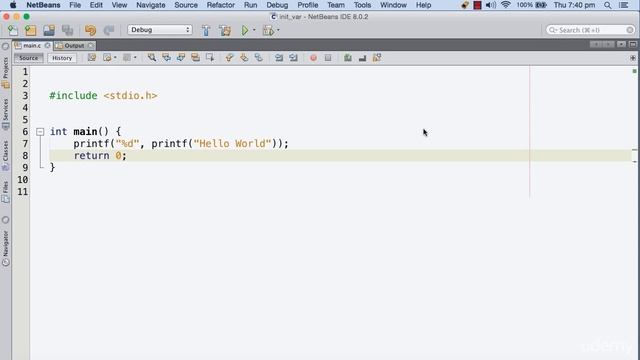The width and height of the screenshot is (640, 360).
Task: Open the Navigator side panel
Action: 5,248
